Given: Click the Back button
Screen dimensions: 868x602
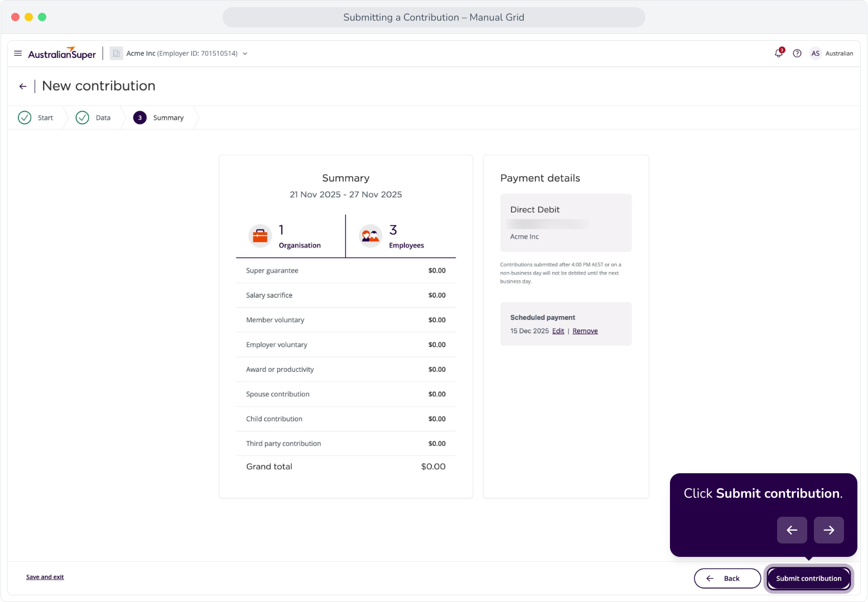Looking at the screenshot, I should click(727, 579).
